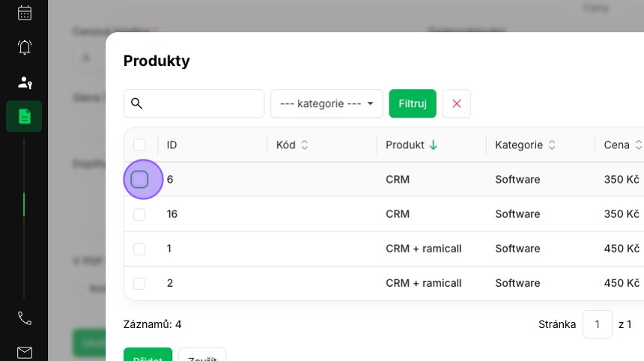Screen dimensions: 644x361
Task: Open the calendar icon in sidebar
Action: [25, 13]
